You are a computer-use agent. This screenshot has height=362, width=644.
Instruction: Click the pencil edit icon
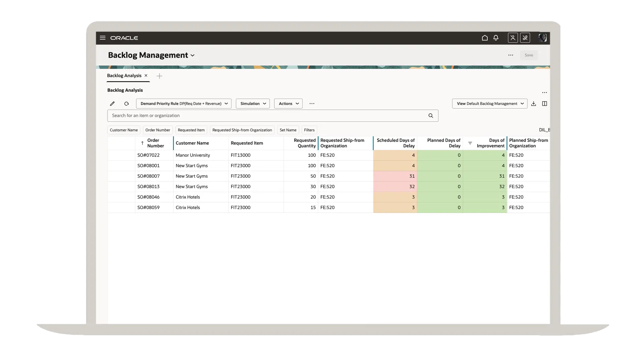112,104
